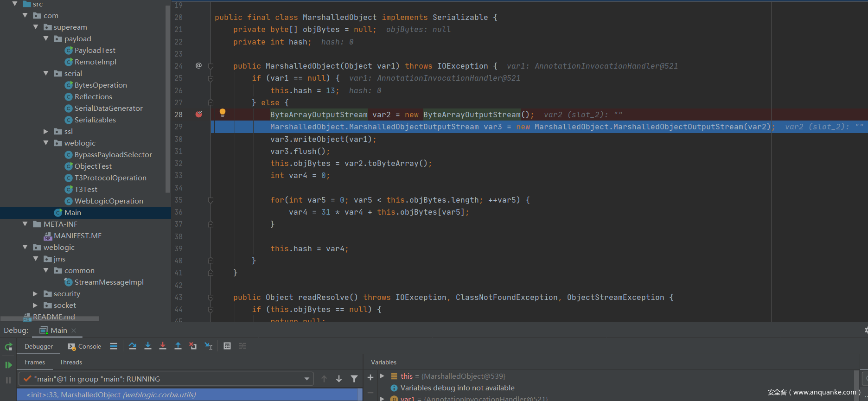Viewport: 868px width, 401px height.
Task: Switch to the Threads tab
Action: pos(70,362)
